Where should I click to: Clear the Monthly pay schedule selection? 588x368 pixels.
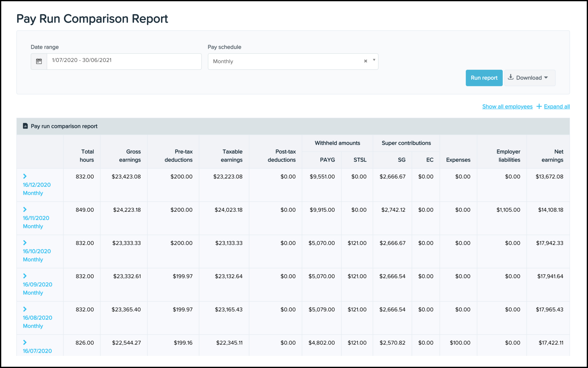[365, 61]
